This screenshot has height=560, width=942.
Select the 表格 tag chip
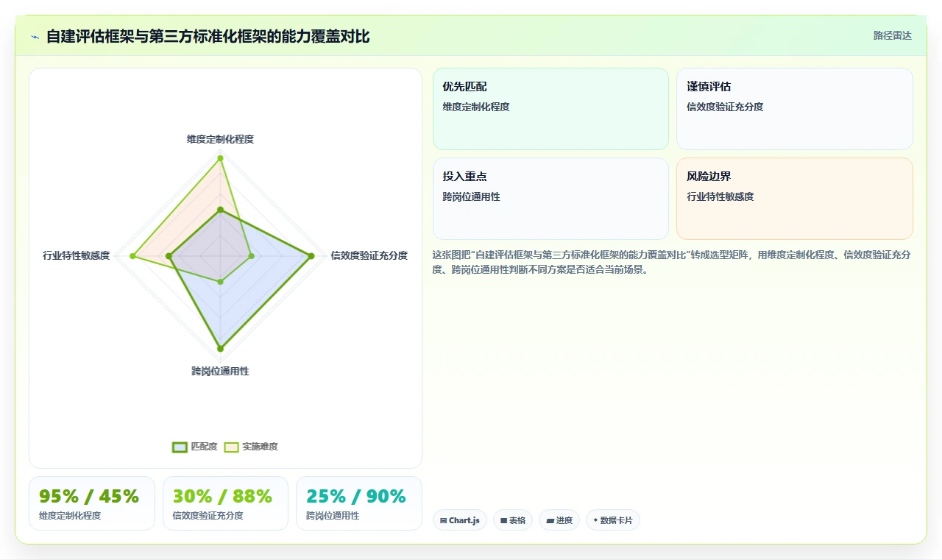click(x=513, y=520)
